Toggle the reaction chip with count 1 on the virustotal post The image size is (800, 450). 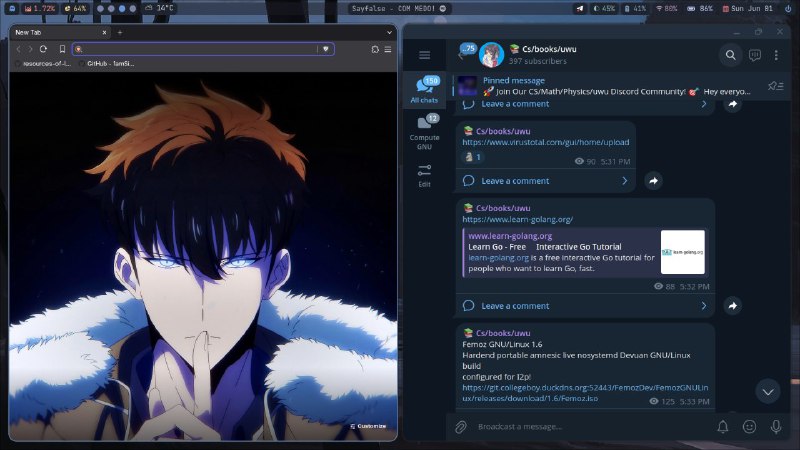pyautogui.click(x=472, y=157)
